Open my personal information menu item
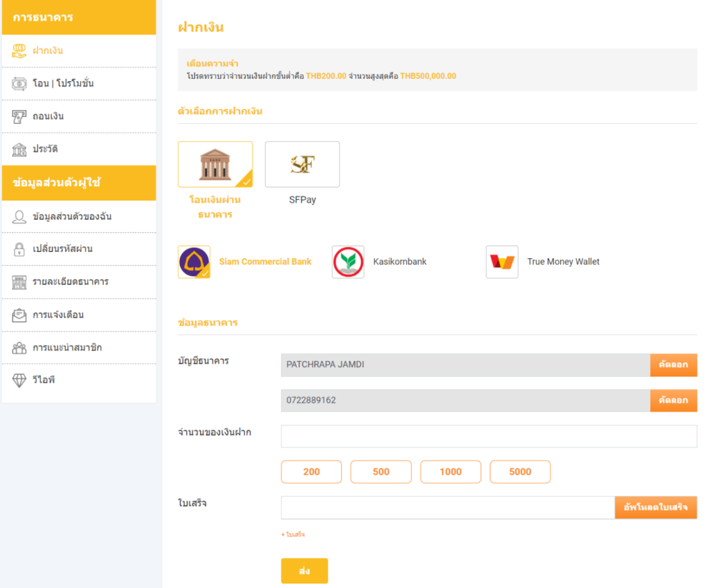Screen dimensions: 709x588 click(x=72, y=217)
